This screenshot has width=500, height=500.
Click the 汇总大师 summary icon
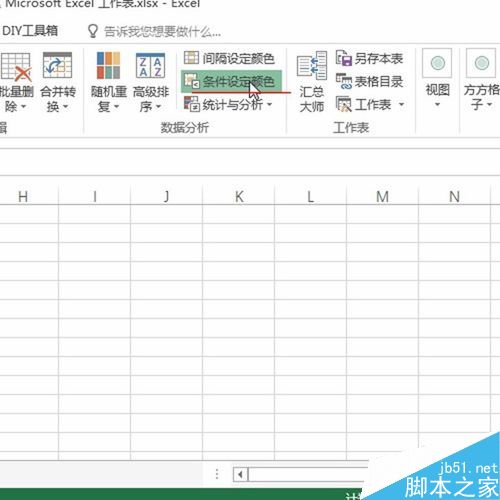point(312,65)
